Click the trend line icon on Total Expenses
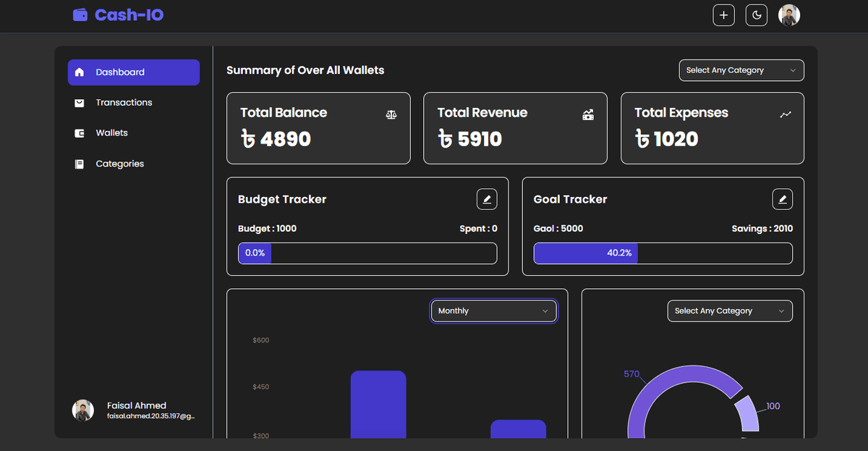 [786, 114]
